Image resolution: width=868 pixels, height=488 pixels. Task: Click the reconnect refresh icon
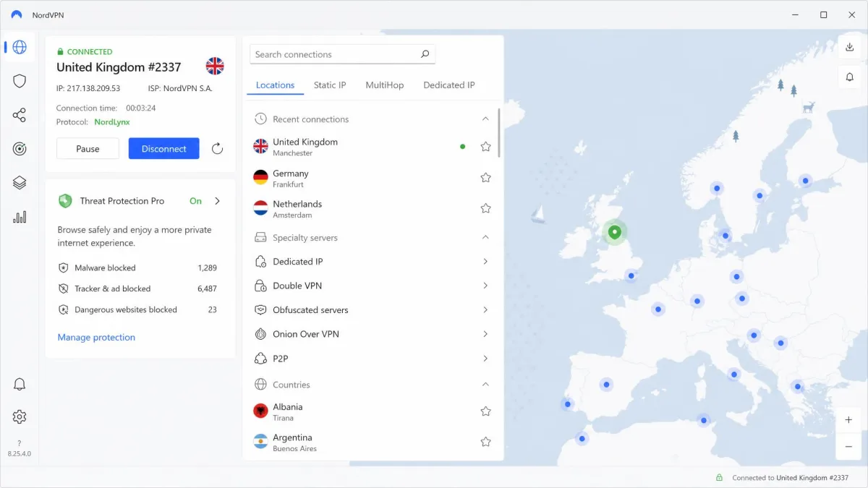click(217, 149)
